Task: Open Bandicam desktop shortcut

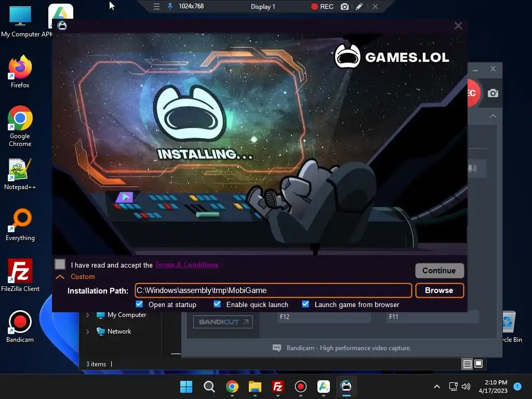Action: tap(20, 326)
